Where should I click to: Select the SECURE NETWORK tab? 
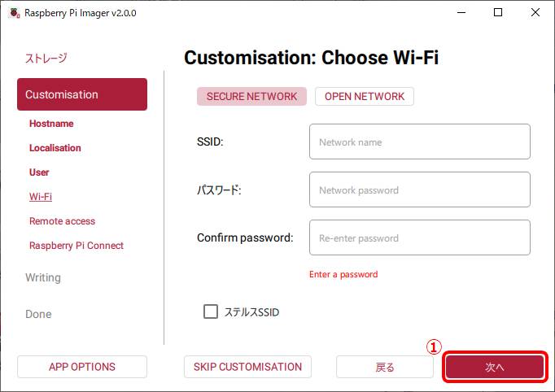pos(251,96)
